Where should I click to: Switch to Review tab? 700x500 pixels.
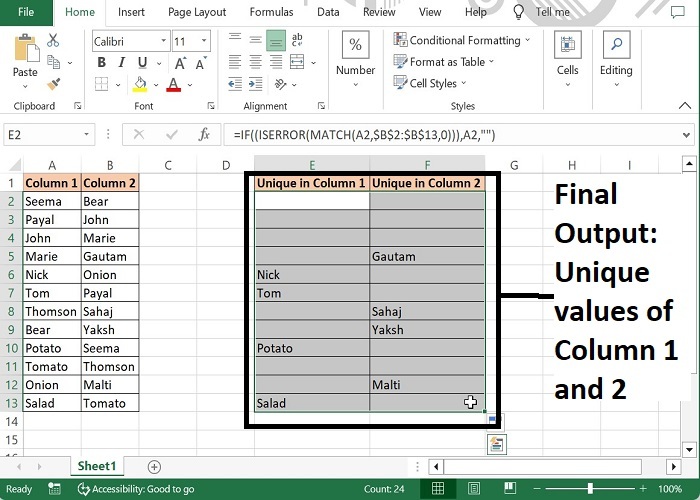pos(379,12)
